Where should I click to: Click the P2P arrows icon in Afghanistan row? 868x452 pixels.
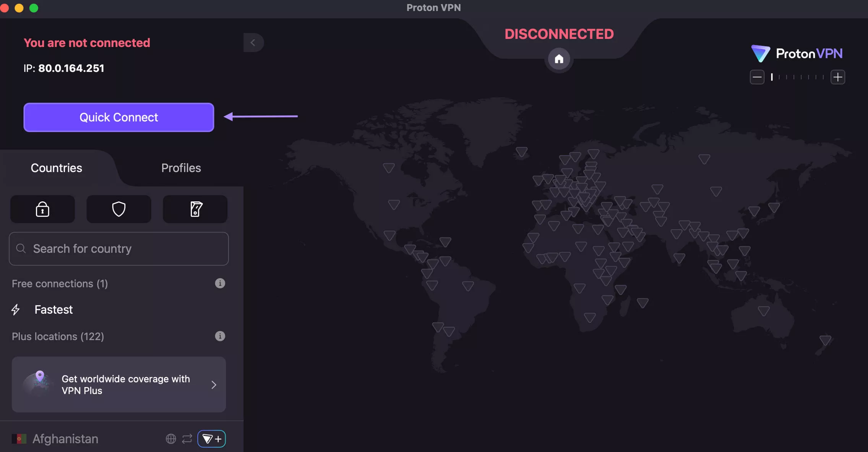[x=187, y=439]
